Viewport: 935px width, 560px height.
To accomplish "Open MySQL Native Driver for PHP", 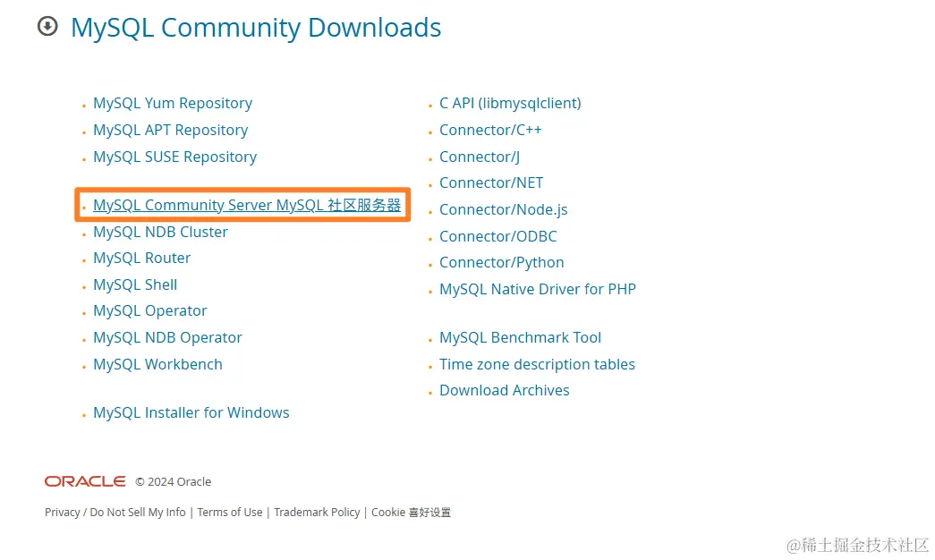I will point(538,289).
